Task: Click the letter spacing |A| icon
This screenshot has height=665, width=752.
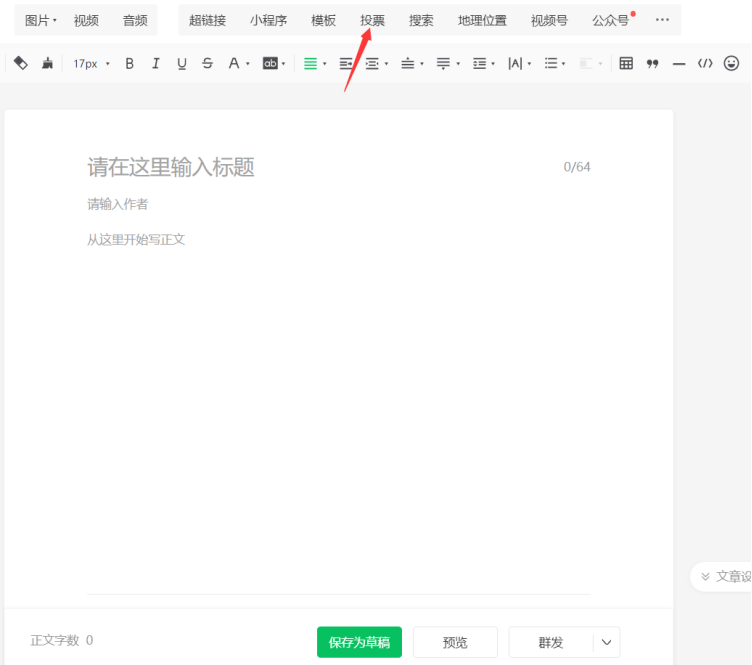Action: coord(515,63)
